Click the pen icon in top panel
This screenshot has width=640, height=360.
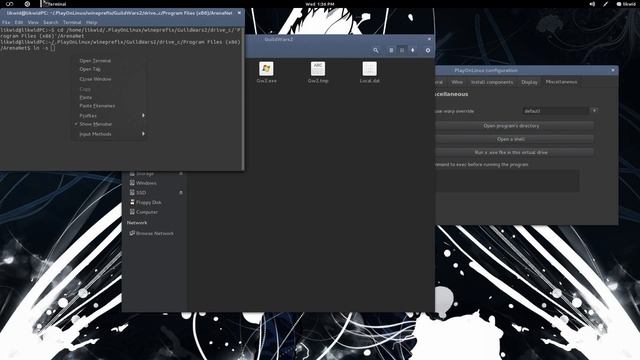(x=606, y=4)
